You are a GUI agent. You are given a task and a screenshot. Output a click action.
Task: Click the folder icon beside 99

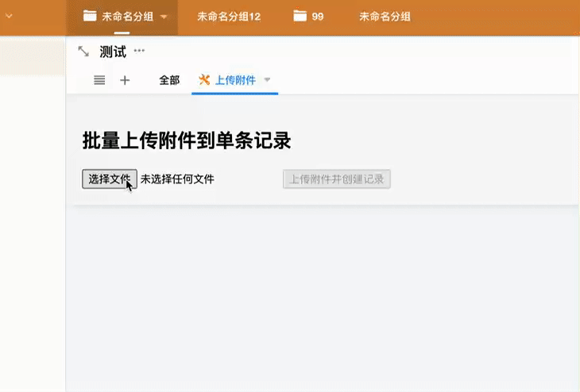(x=300, y=16)
